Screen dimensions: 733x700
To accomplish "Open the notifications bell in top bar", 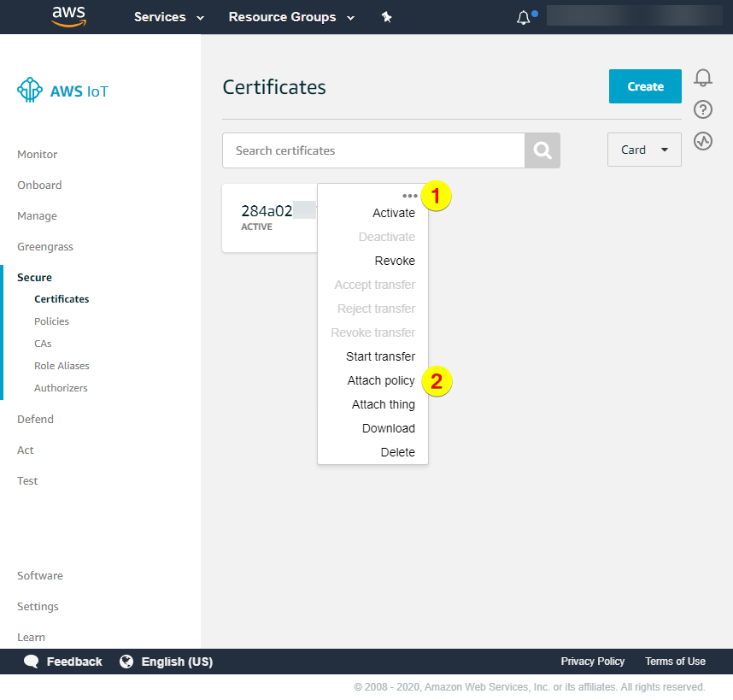I will pyautogui.click(x=524, y=17).
